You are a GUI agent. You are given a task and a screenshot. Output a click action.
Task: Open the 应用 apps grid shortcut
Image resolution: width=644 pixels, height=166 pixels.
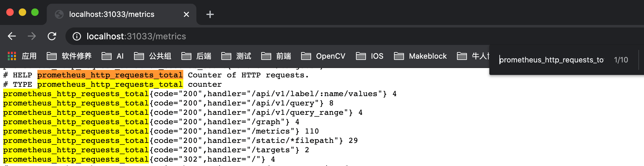click(x=22, y=56)
